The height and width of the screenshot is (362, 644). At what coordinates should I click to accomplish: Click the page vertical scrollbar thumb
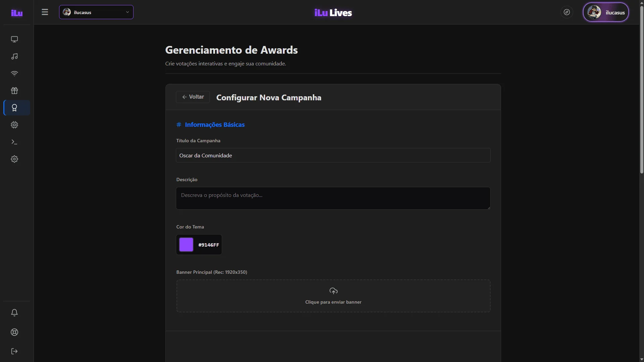click(642, 90)
